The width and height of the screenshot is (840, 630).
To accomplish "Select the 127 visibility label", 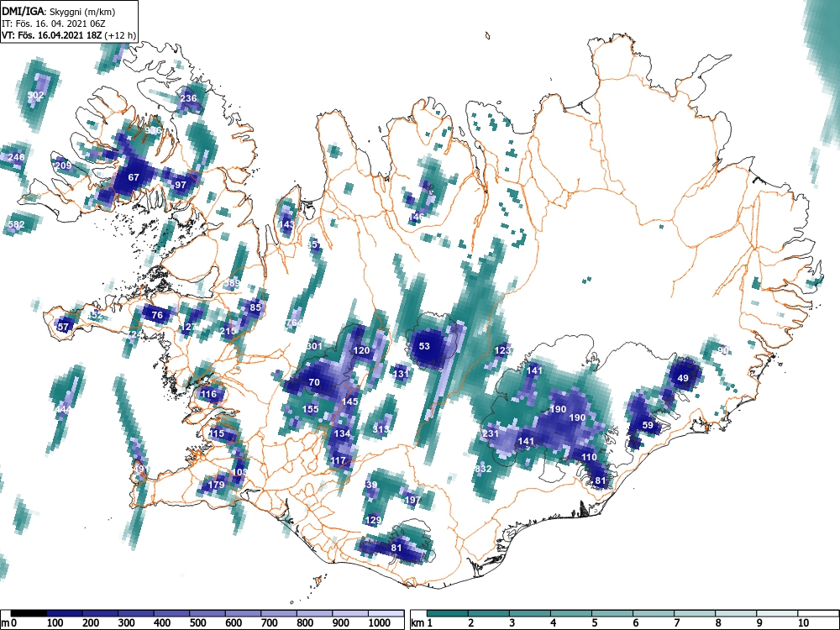I will [188, 327].
